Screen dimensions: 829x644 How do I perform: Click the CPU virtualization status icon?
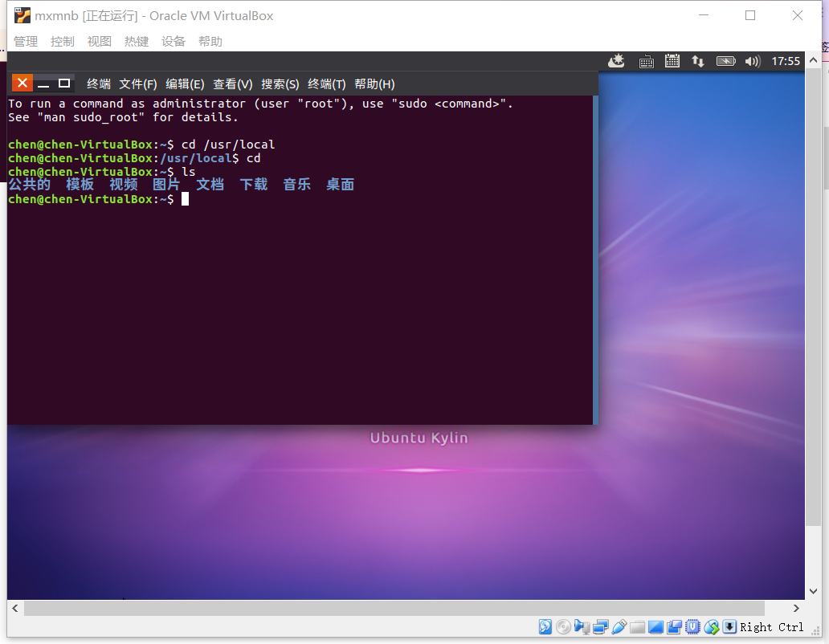[x=692, y=626]
